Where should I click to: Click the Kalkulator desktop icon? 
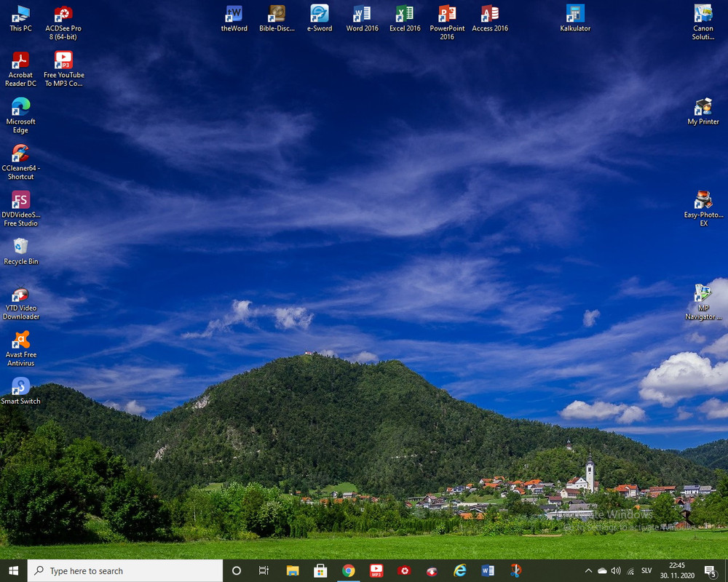(x=575, y=19)
